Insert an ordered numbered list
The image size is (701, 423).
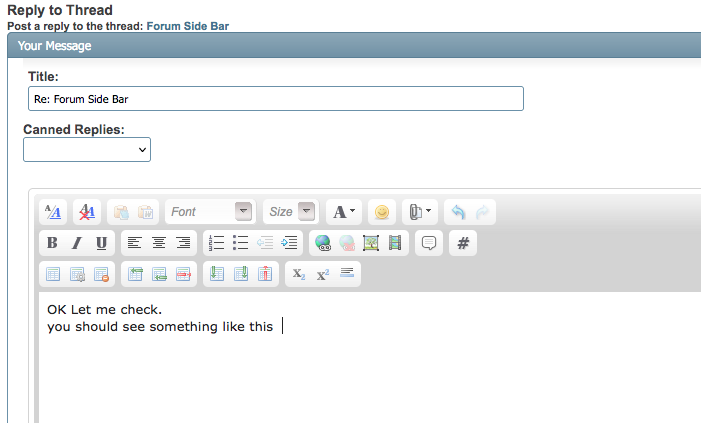click(215, 243)
